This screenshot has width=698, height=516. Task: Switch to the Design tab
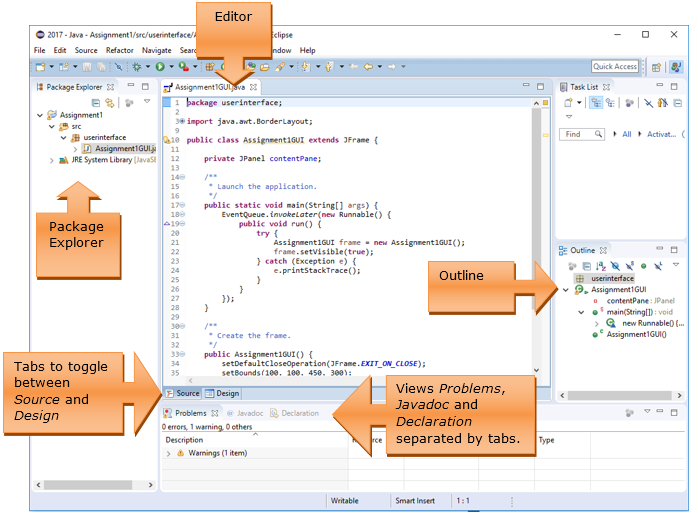click(223, 394)
